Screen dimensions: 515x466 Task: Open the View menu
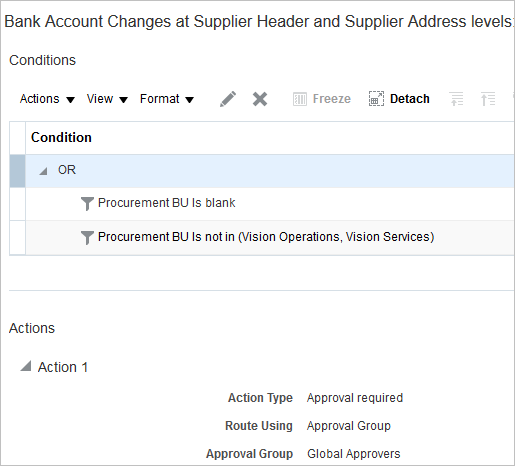point(107,99)
